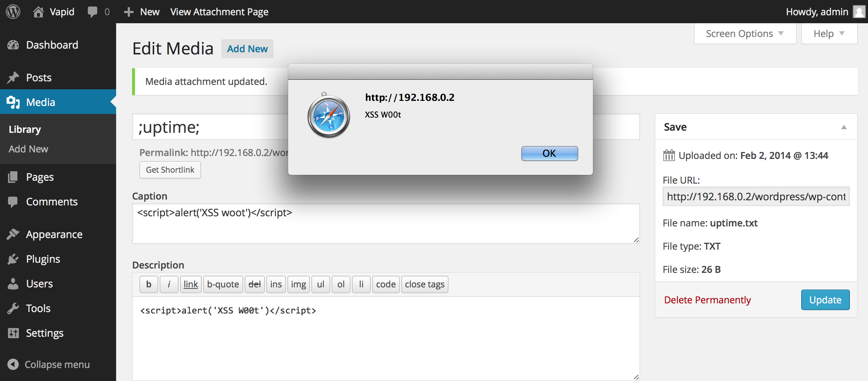Open View Attachment Page link

(219, 12)
